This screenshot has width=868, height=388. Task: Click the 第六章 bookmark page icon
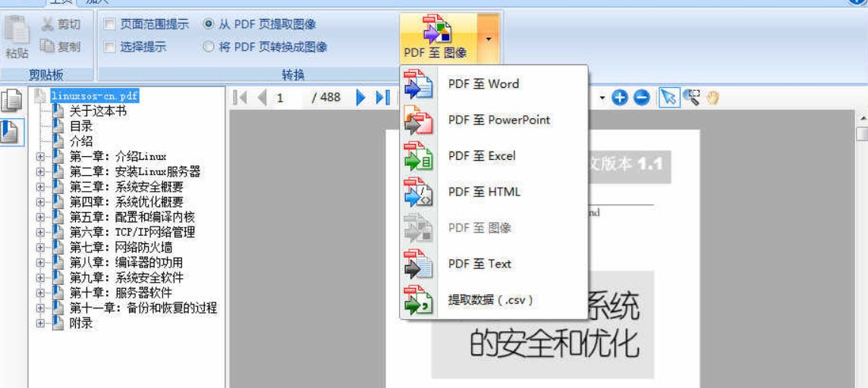pyautogui.click(x=58, y=232)
